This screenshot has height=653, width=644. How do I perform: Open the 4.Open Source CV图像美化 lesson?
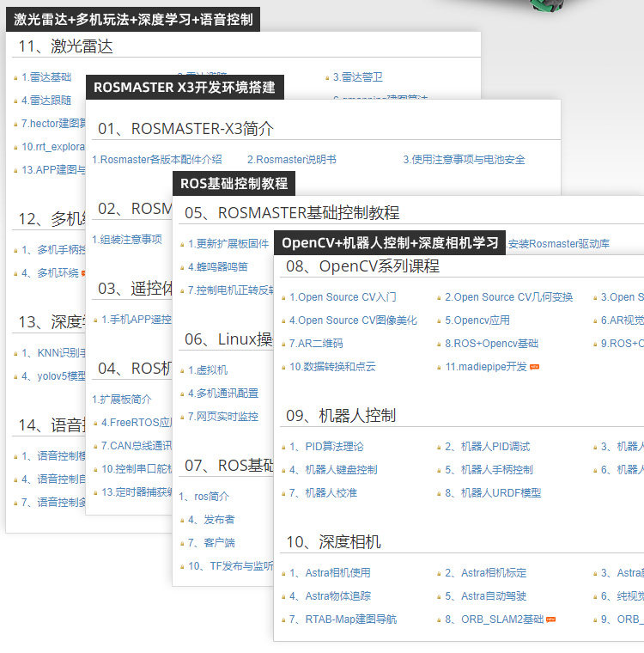pos(353,320)
